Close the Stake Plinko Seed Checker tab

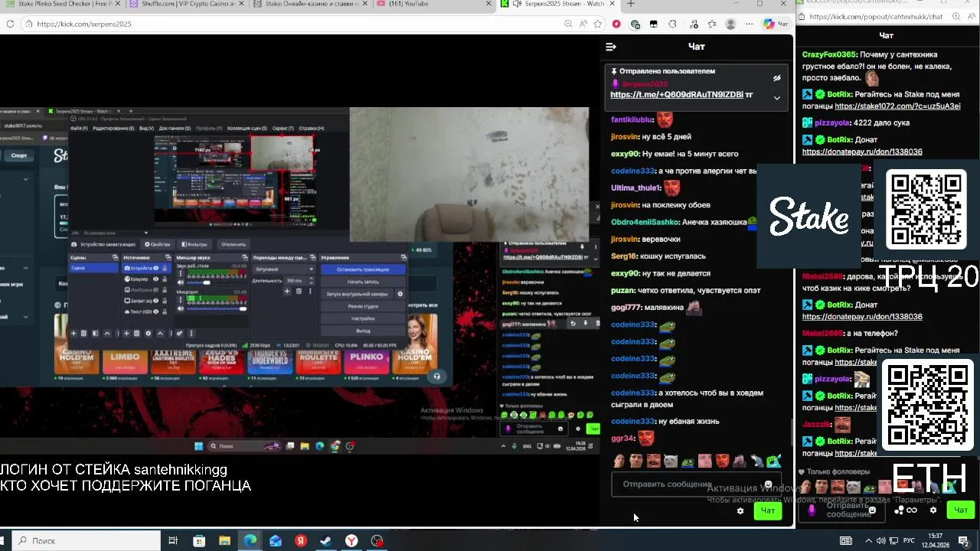119,4
